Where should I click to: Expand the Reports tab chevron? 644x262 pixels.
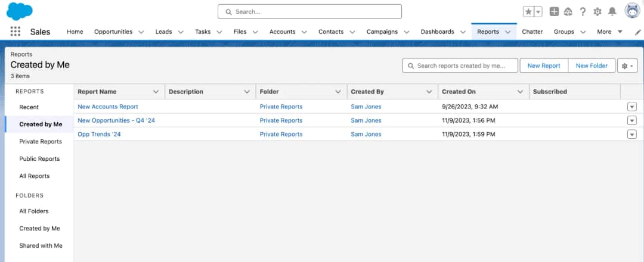508,32
